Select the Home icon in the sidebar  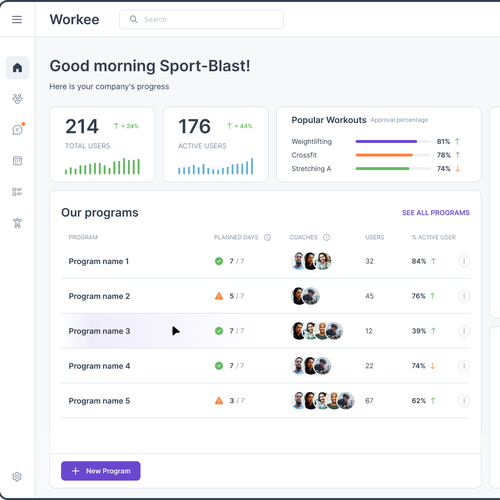tap(17, 68)
